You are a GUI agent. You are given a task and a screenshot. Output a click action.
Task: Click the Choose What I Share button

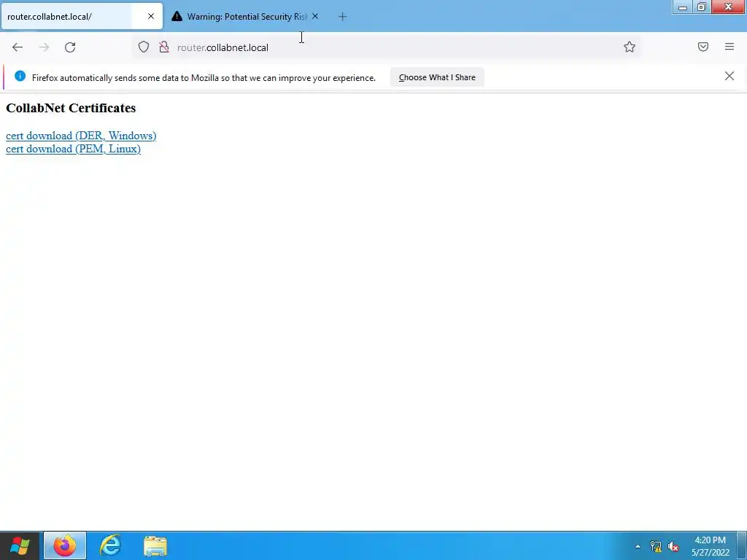click(437, 77)
